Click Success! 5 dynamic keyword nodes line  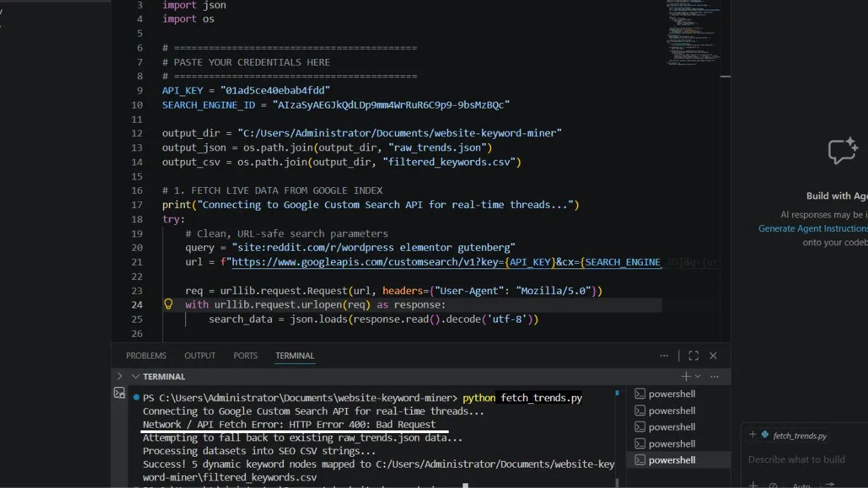(378, 464)
